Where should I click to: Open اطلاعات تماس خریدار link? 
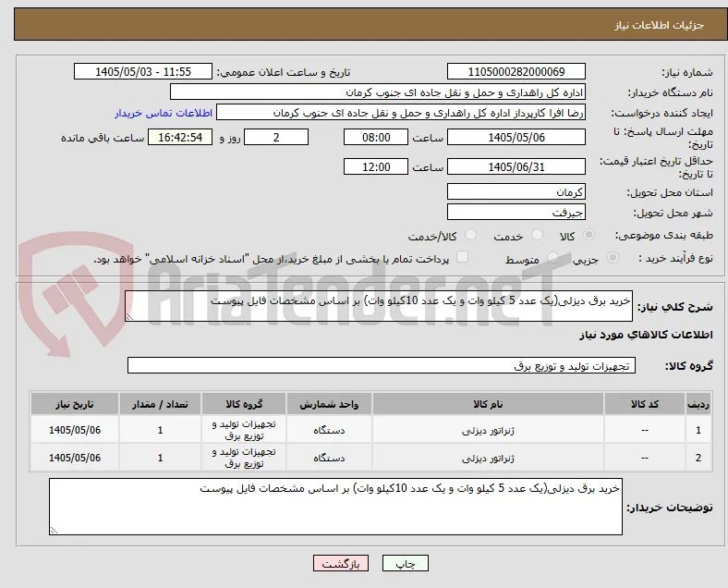click(164, 114)
